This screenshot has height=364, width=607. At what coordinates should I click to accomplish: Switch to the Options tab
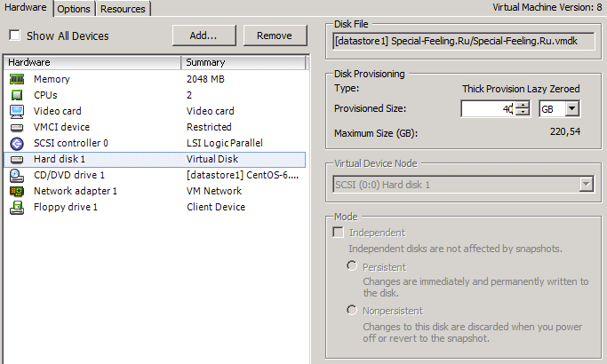(74, 9)
